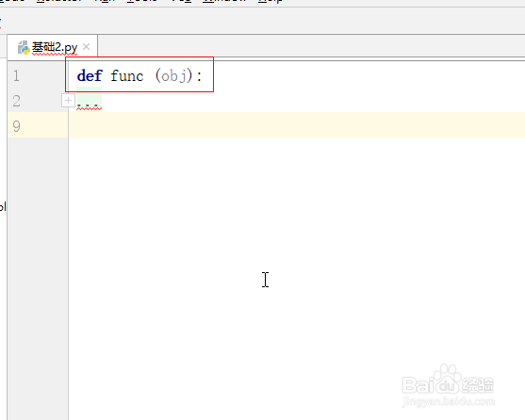Click the Python file icon on the tab
Screen dimensions: 525x420
24,47
